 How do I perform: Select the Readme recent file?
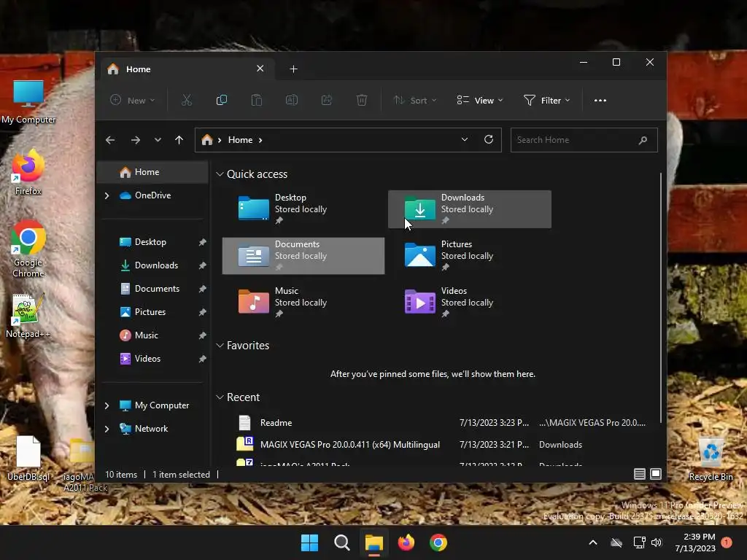441,423
